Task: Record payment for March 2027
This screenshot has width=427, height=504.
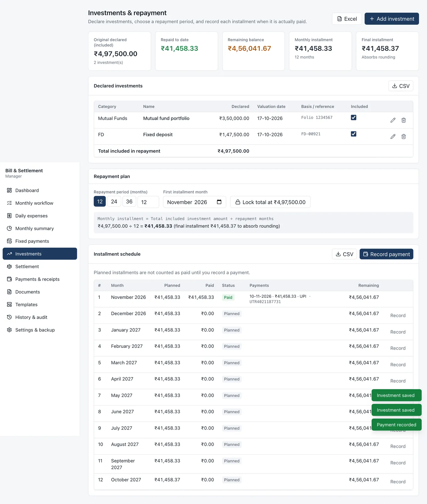Action: coord(398,365)
